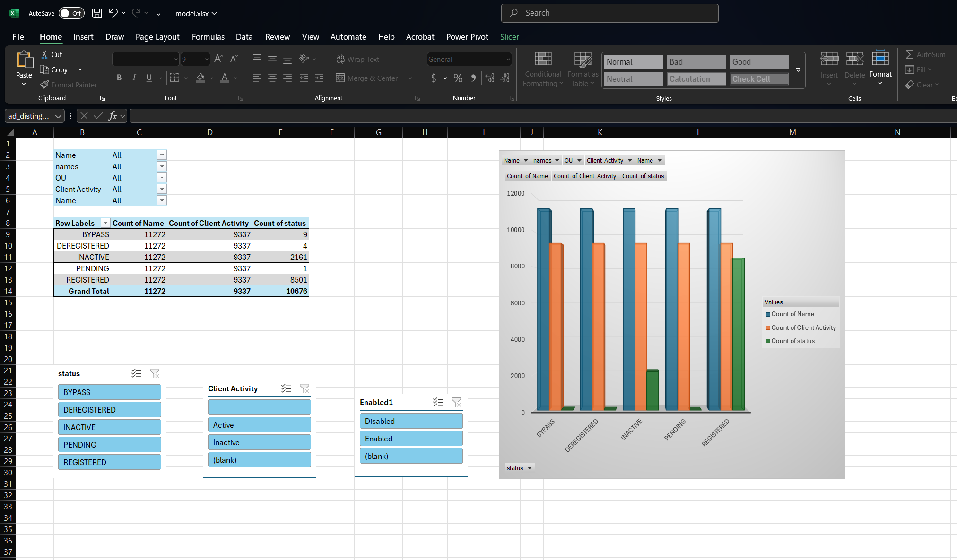Click the Merge & Center icon

point(340,78)
